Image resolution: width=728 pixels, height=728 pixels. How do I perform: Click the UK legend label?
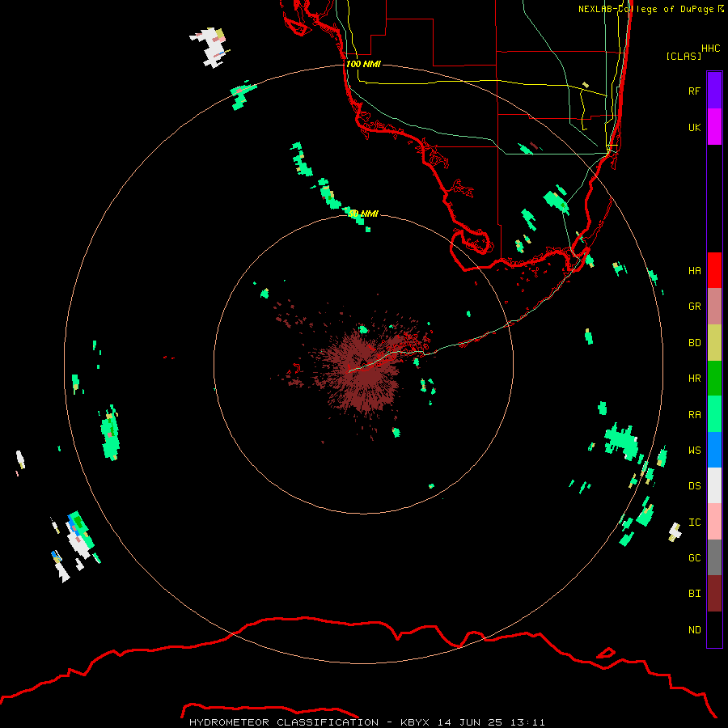[x=694, y=127]
